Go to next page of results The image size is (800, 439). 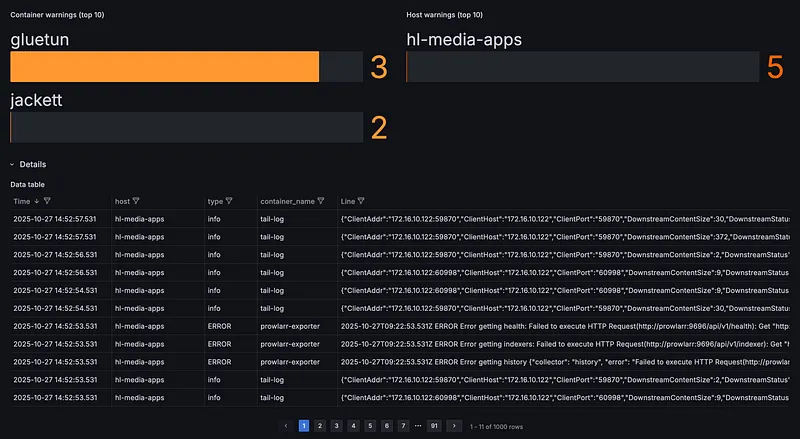click(454, 425)
